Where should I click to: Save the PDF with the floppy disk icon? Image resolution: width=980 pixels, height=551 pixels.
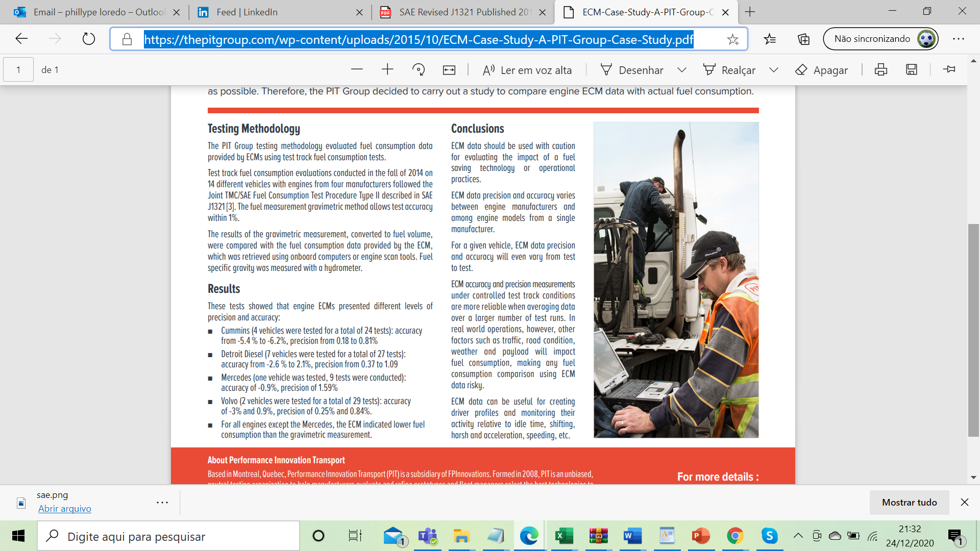pos(912,70)
